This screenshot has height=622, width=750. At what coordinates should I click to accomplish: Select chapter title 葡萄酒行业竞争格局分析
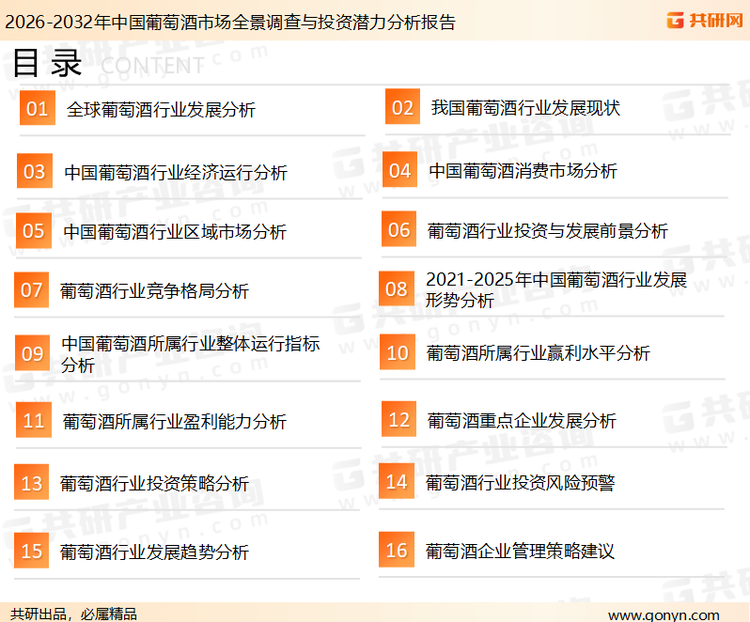(x=154, y=291)
